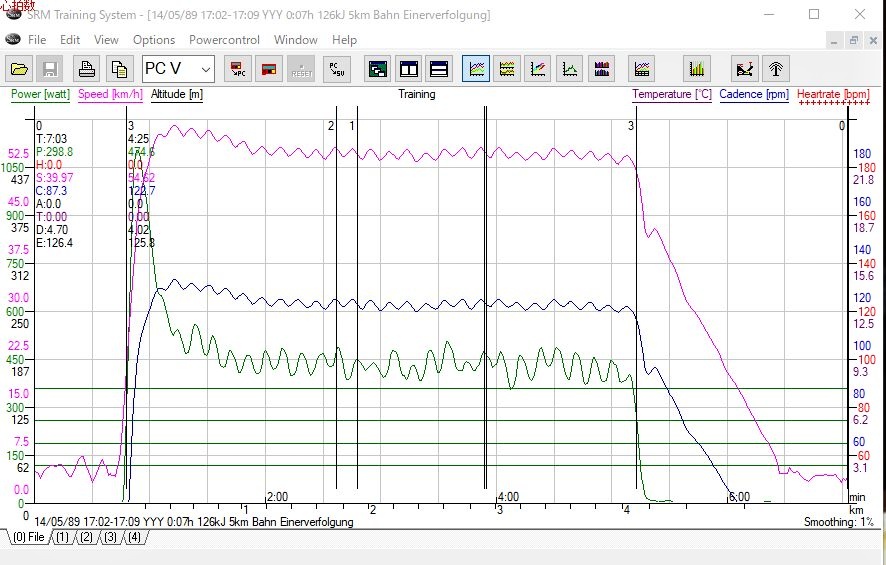886x565 pixels.
Task: Click the colored line chart with axes icon
Action: point(537,69)
